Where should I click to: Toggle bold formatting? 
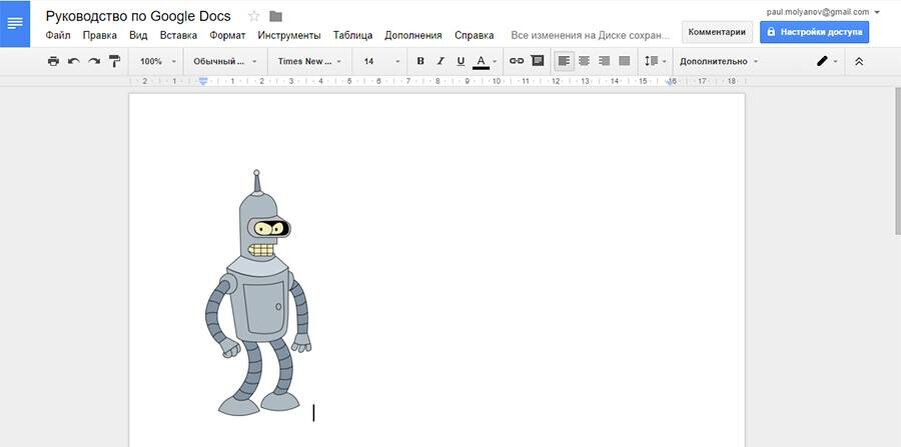(x=420, y=61)
